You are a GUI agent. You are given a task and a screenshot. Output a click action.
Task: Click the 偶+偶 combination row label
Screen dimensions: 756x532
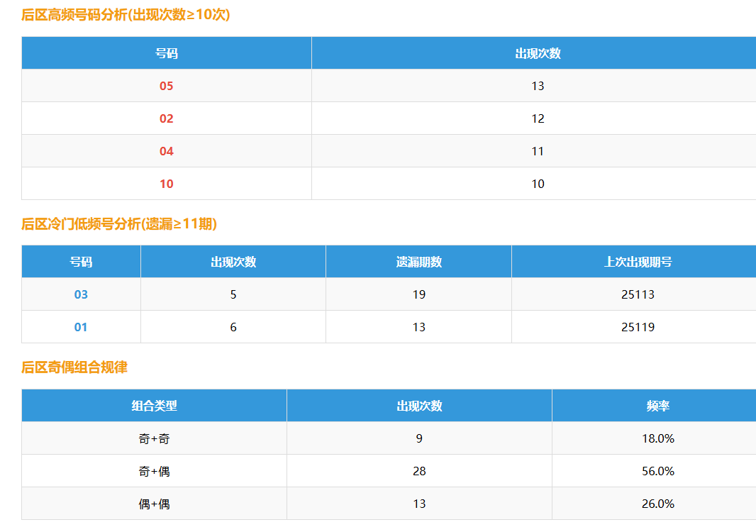coord(154,504)
